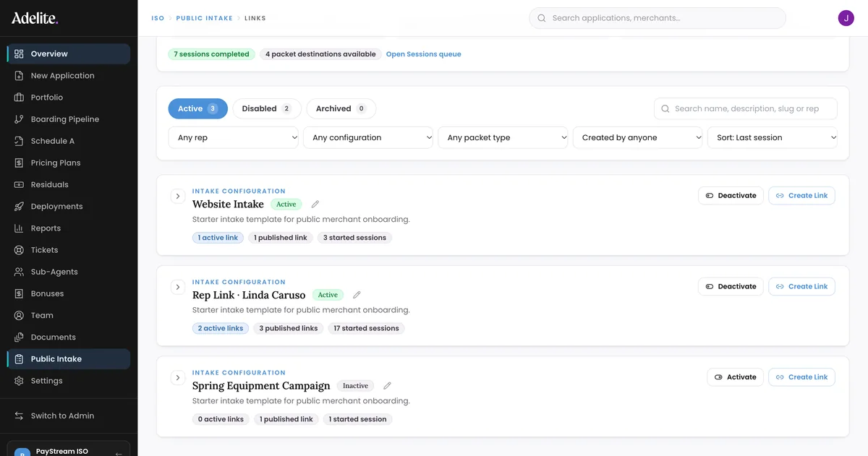Screen dimensions: 868x456
Task: Select the Active tab
Action: 198,108
